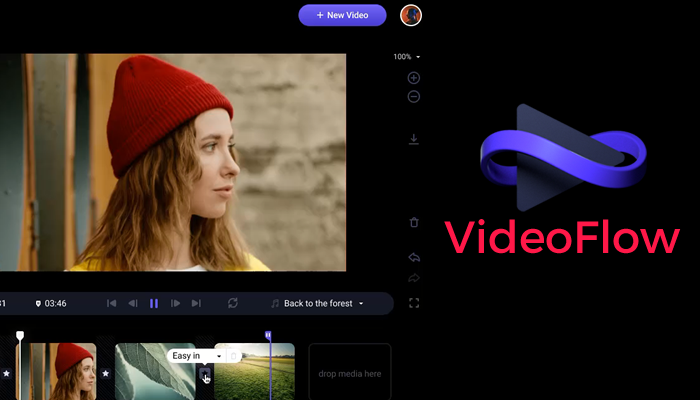Click the New Video button
This screenshot has height=400, width=700.
[342, 15]
